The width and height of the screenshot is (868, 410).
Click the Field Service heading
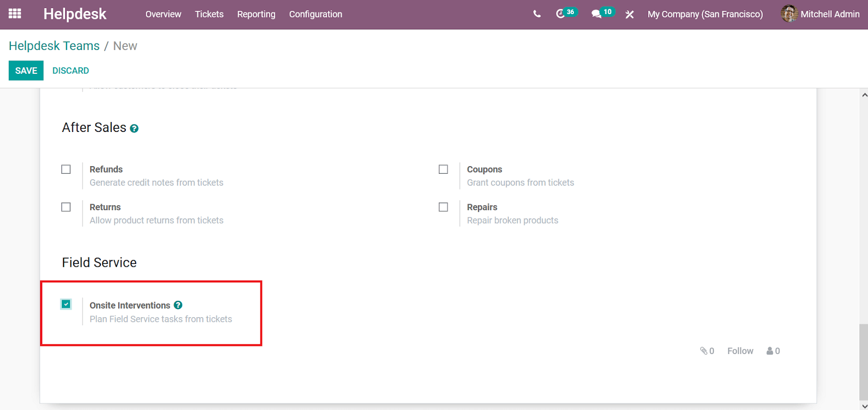(99, 263)
